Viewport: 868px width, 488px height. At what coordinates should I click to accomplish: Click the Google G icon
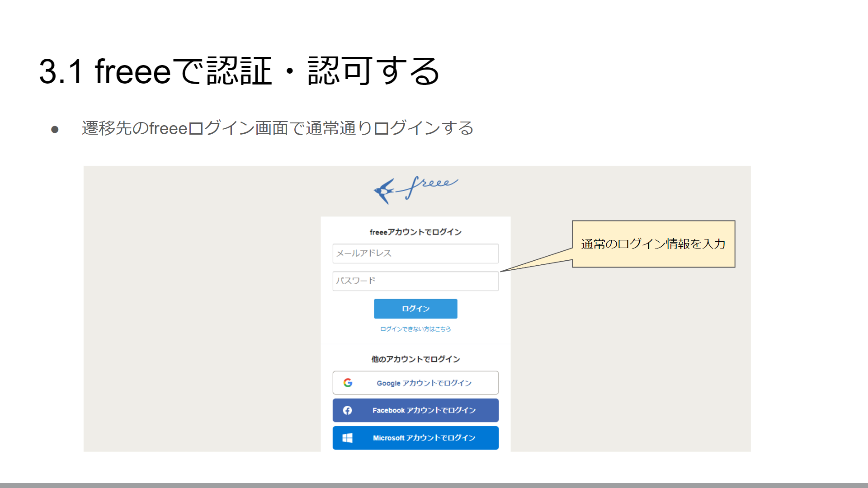(x=348, y=383)
